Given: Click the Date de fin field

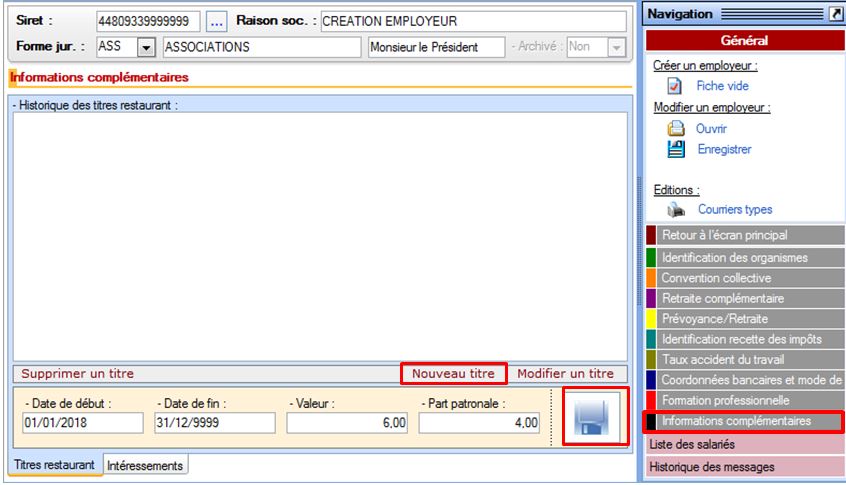Looking at the screenshot, I should point(215,423).
